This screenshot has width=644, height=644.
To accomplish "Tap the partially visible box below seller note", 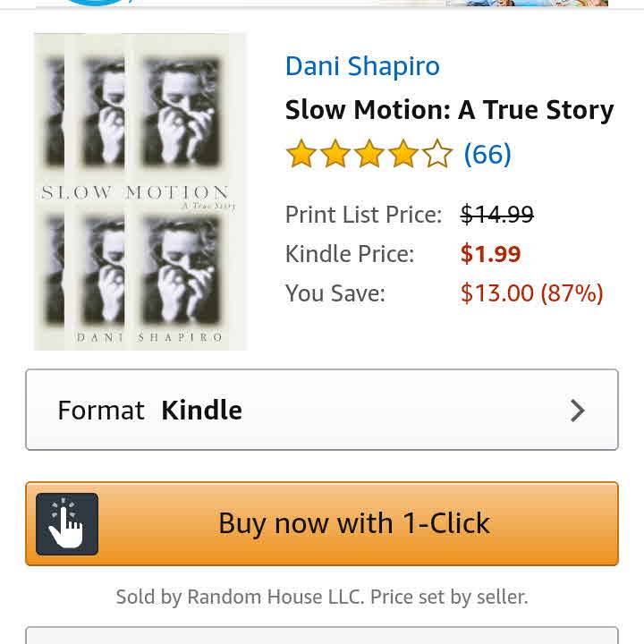I will click(322, 636).
